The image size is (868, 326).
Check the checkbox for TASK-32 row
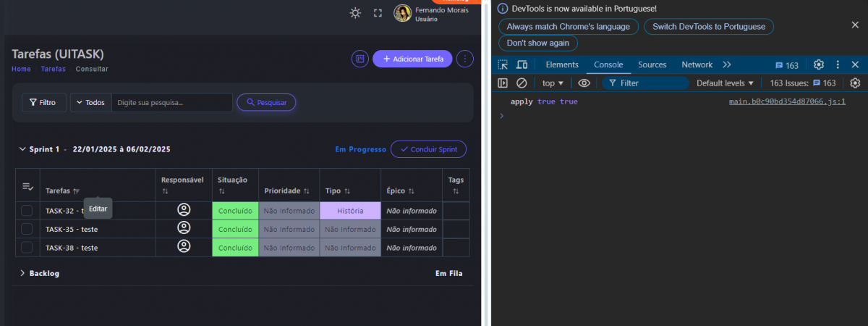click(x=27, y=211)
